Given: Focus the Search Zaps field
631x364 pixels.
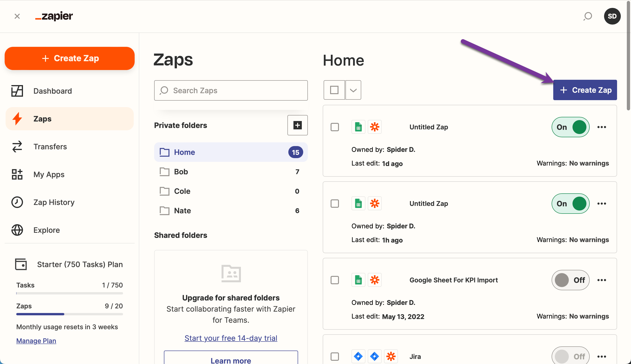Looking at the screenshot, I should [231, 90].
